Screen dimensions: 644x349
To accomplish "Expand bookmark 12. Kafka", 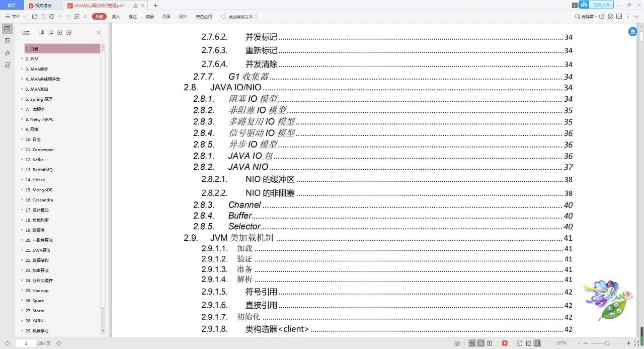I will 22,160.
